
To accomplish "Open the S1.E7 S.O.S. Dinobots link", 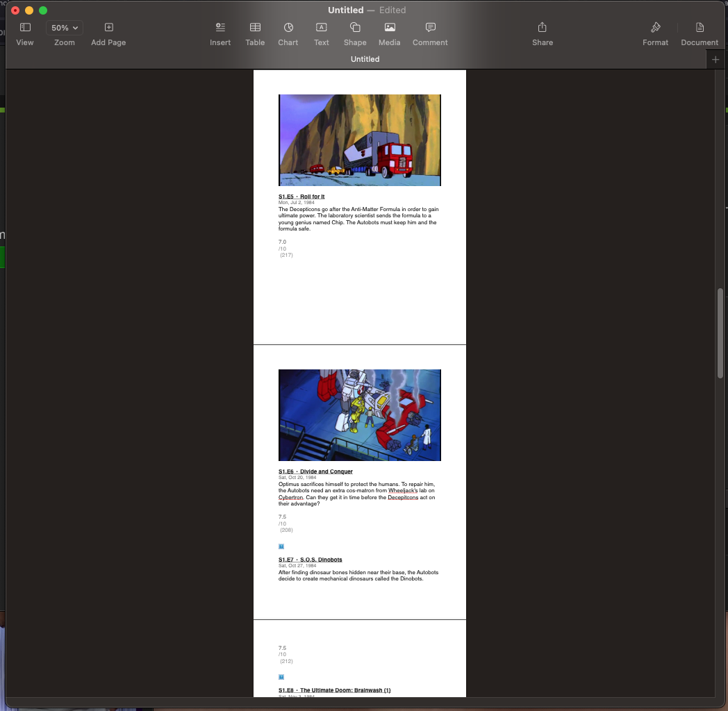I will point(310,559).
